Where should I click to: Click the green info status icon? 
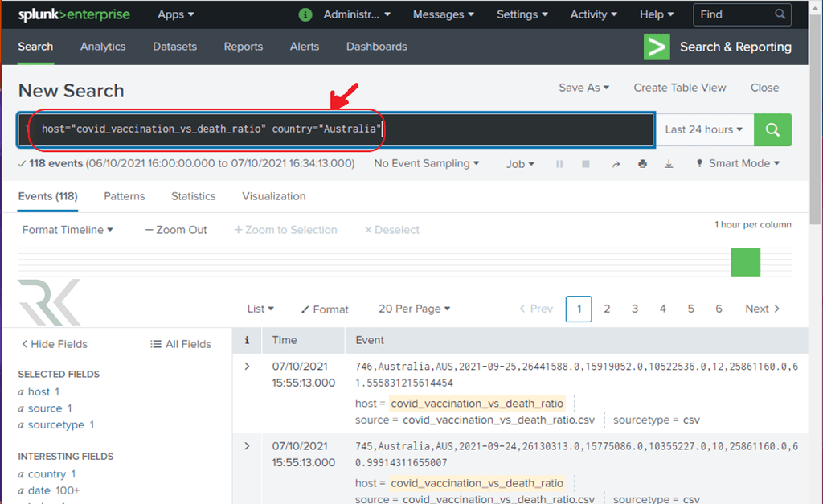pos(305,14)
